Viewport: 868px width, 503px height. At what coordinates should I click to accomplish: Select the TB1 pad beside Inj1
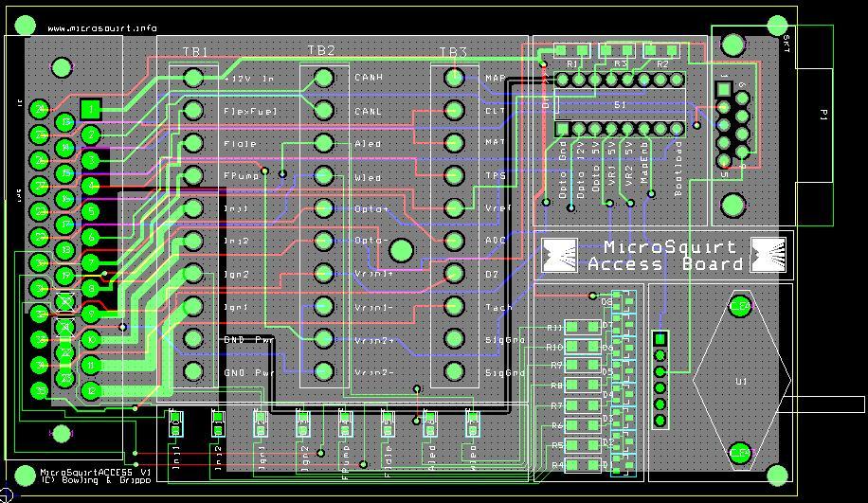coord(193,208)
